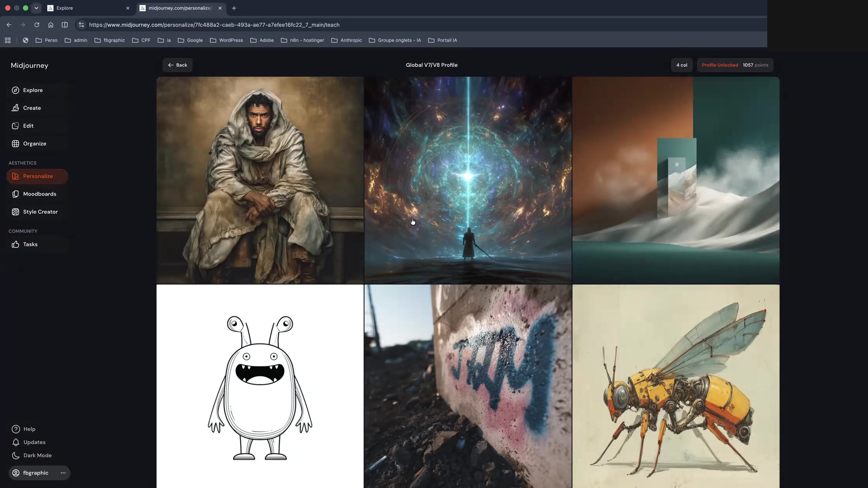Open the CPF bookmarks folder
This screenshot has height=488, width=868.
pyautogui.click(x=141, y=40)
